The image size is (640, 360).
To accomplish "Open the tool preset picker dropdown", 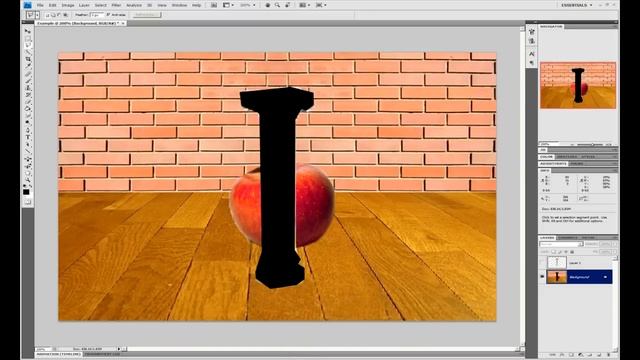I will point(37,15).
